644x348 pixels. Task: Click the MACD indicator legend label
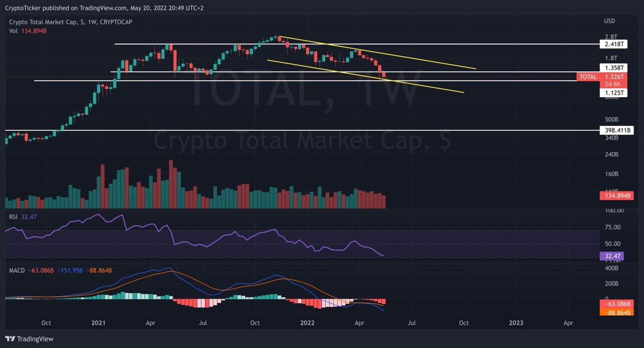[17, 271]
